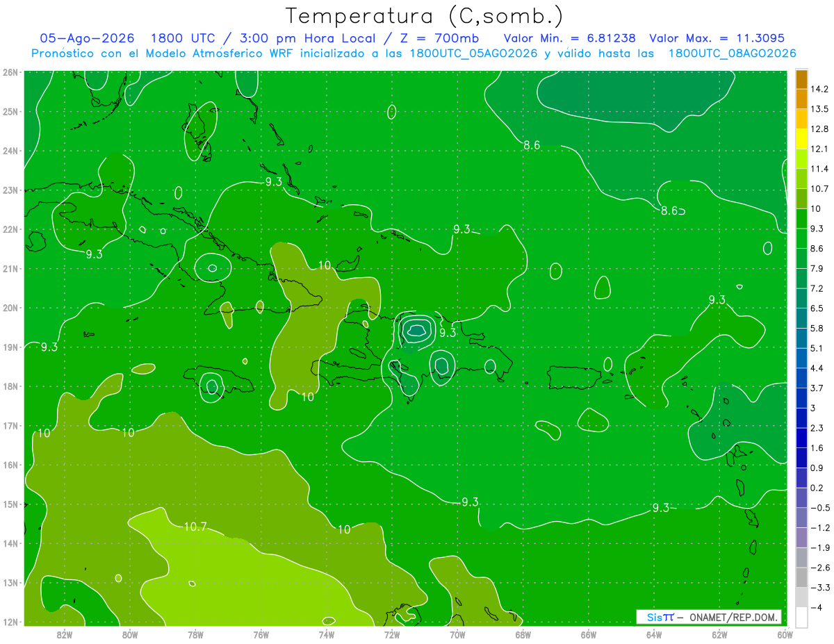Click colorbar label "-2.6"
This screenshot has height=644, width=834.
(x=819, y=567)
